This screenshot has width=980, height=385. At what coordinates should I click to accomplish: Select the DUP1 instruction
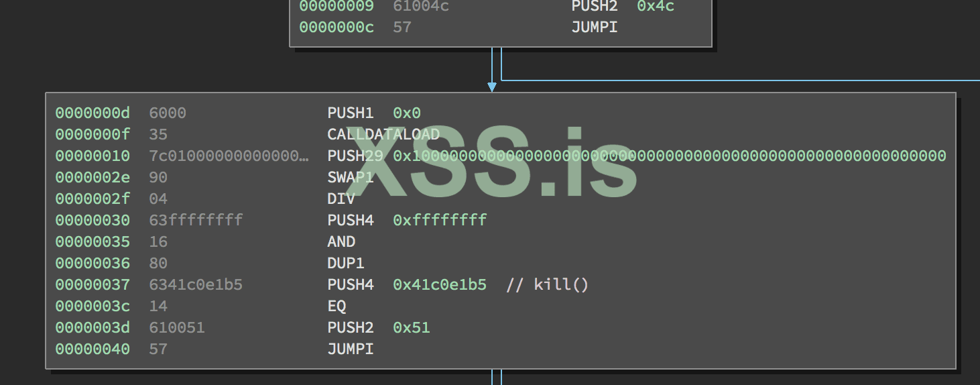346,264
